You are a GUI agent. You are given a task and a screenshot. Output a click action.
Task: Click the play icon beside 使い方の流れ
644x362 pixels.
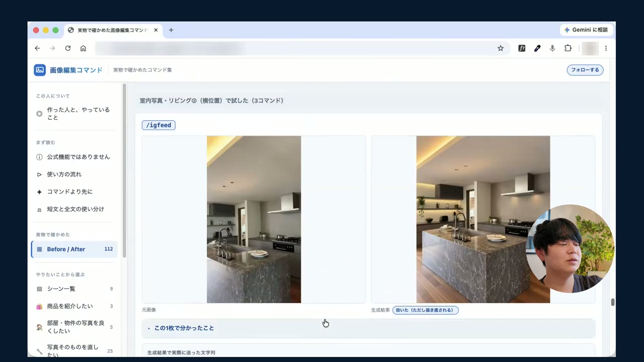[x=39, y=174]
